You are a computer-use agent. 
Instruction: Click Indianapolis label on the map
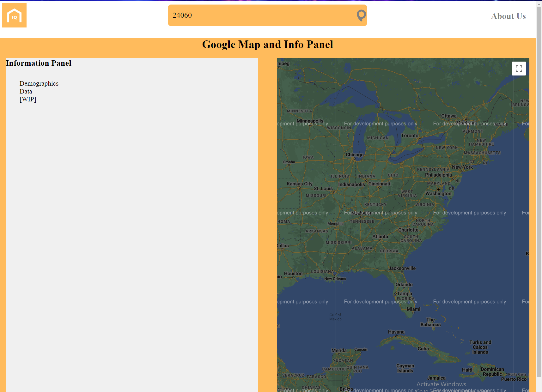coord(351,184)
